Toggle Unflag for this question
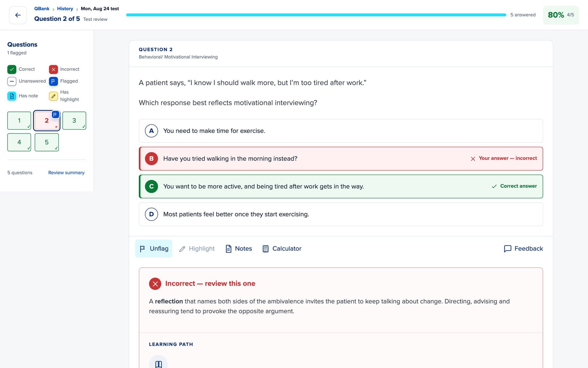This screenshot has width=588, height=368. click(x=154, y=249)
